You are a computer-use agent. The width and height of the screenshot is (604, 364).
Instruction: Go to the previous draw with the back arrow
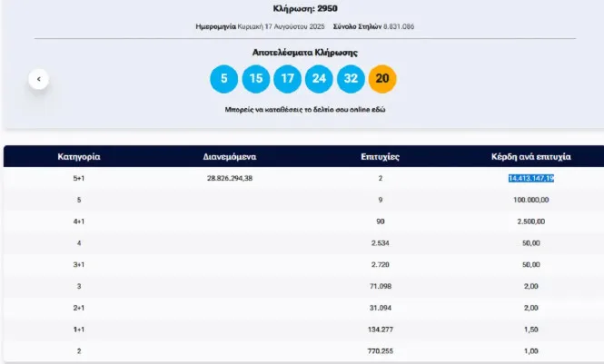38,79
